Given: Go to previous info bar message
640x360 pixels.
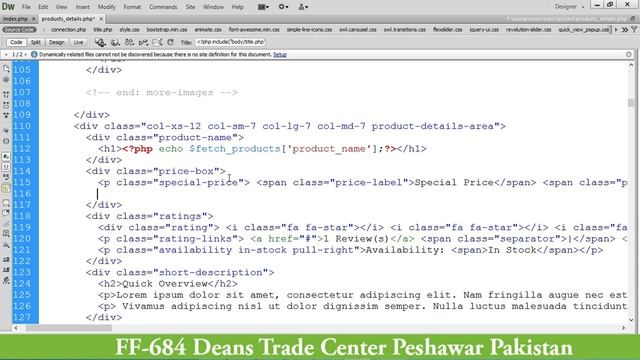Looking at the screenshot, I should click(x=6, y=54).
